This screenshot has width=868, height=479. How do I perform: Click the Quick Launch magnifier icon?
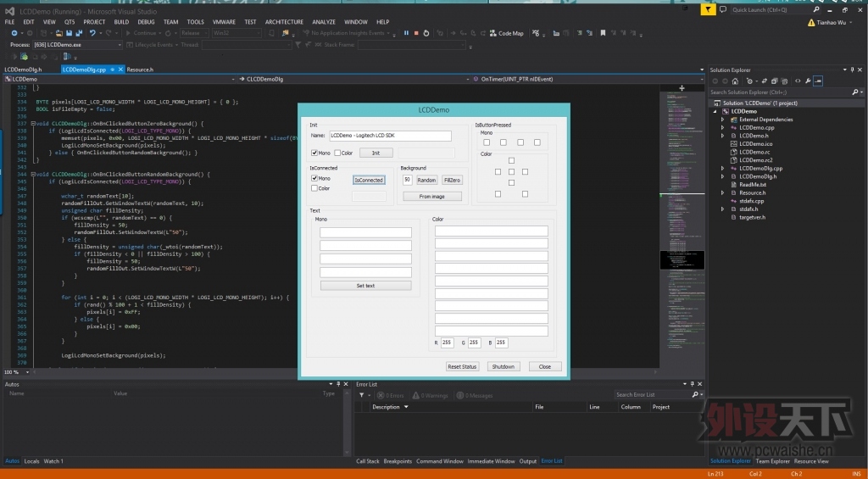[816, 9]
